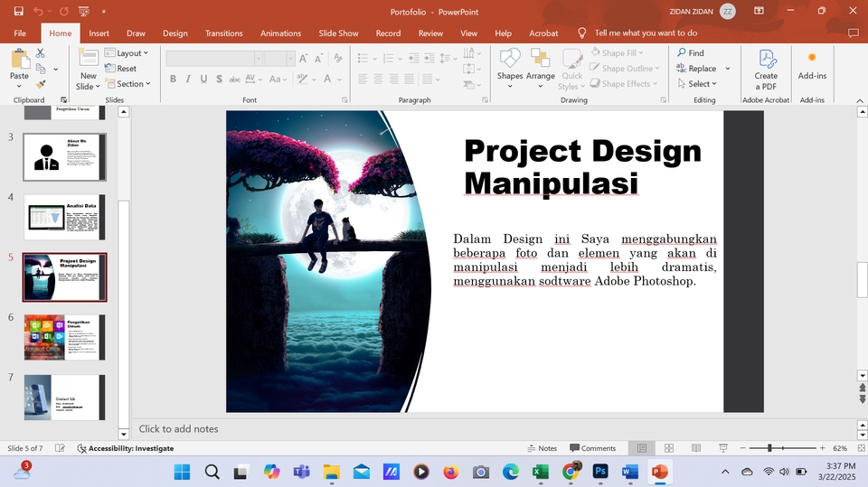Click Accessibility: Investigate in status bar
The height and width of the screenshot is (487, 868).
tap(125, 448)
